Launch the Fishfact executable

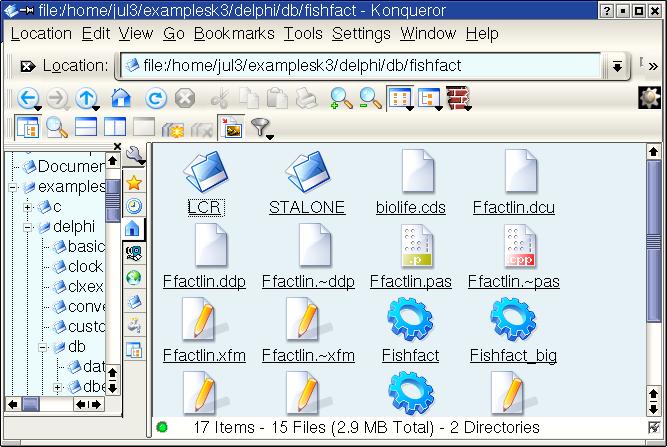pos(410,331)
